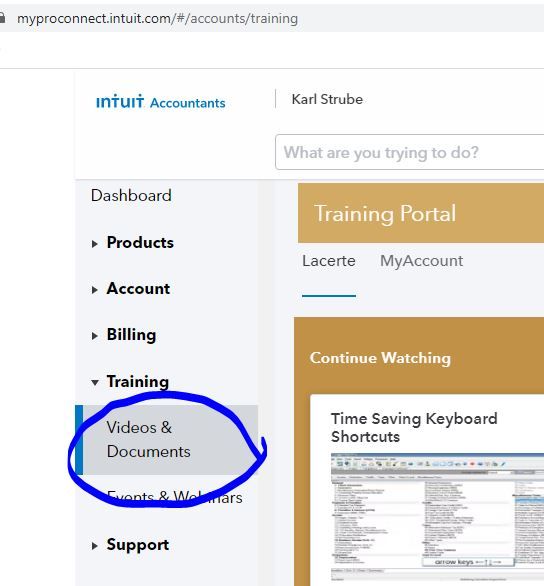Click the Training sidebar heading
This screenshot has width=544, height=586.
(x=137, y=382)
